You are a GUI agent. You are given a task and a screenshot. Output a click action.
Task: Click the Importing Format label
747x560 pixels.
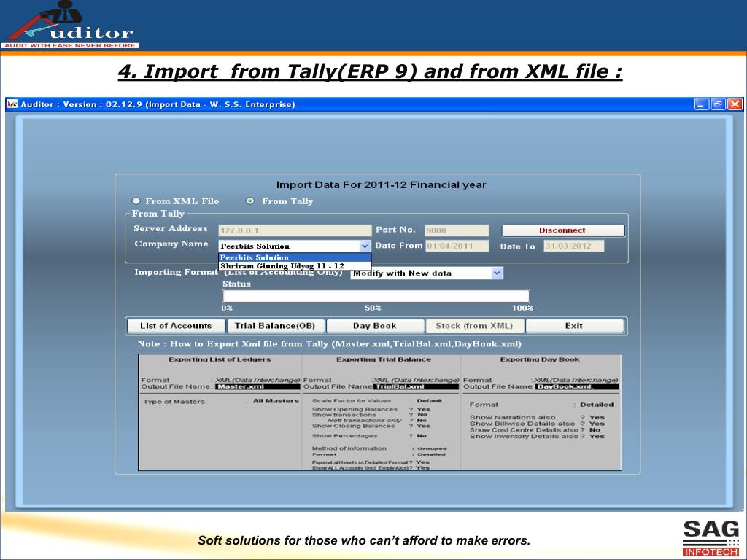click(x=176, y=272)
